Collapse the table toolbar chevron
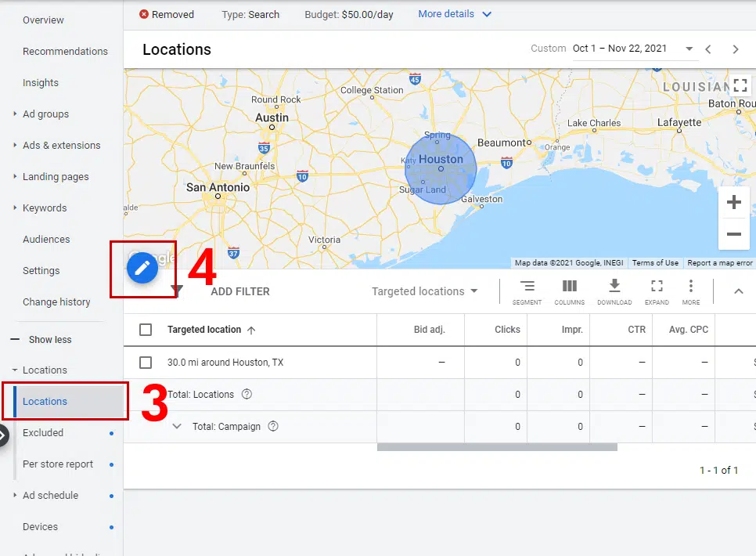Viewport: 756px width, 556px height. click(x=738, y=291)
